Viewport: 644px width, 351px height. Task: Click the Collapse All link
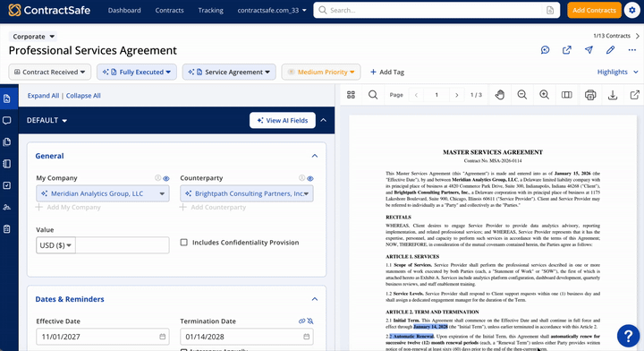[83, 95]
